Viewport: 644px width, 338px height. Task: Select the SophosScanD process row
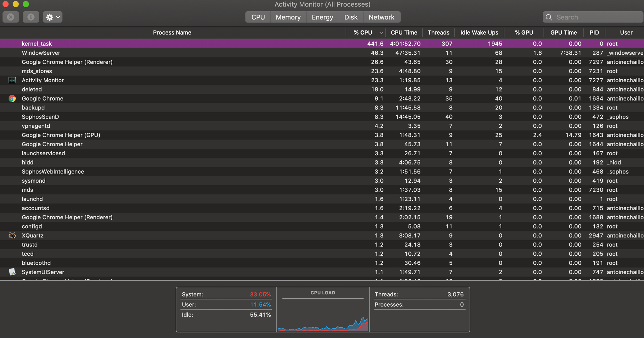322,117
